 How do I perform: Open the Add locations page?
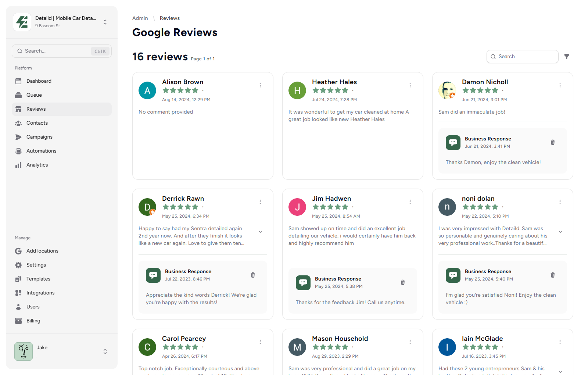(x=42, y=251)
